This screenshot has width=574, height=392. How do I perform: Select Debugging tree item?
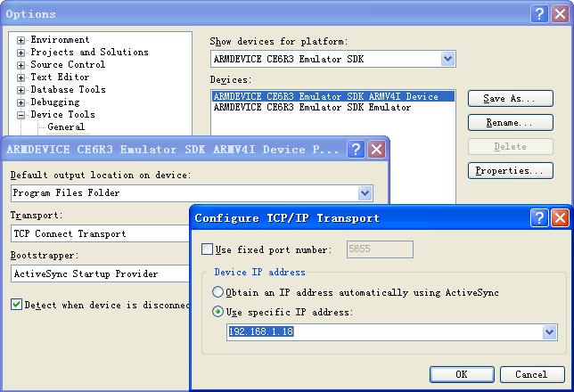(x=55, y=102)
